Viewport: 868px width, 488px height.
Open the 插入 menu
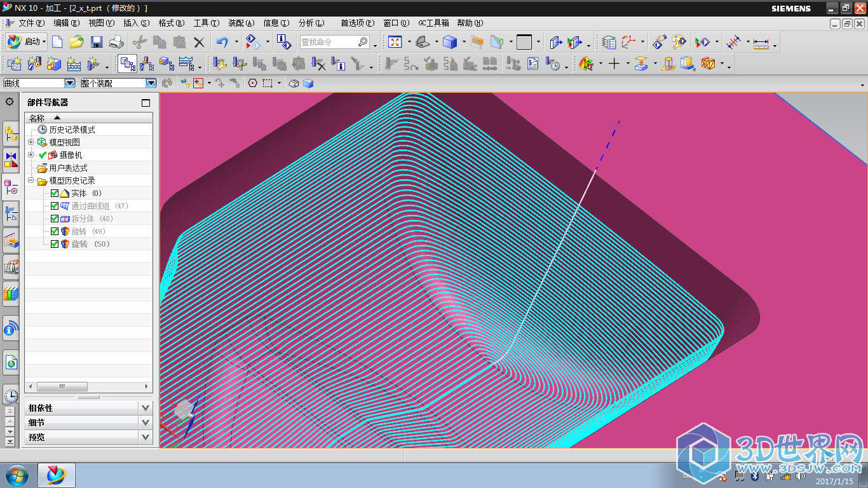(x=136, y=23)
